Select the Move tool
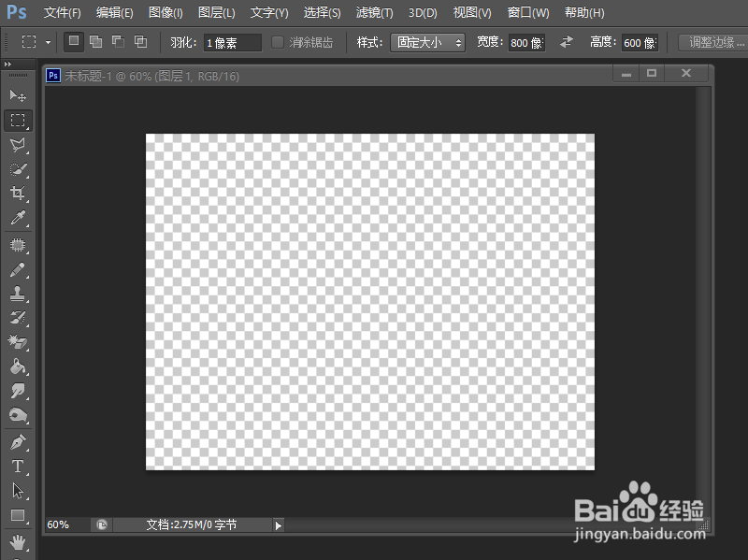Image resolution: width=748 pixels, height=560 pixels. point(18,96)
